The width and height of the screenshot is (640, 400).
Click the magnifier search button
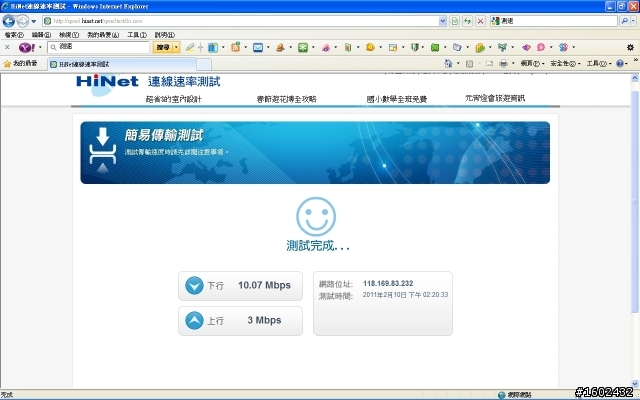click(x=624, y=21)
